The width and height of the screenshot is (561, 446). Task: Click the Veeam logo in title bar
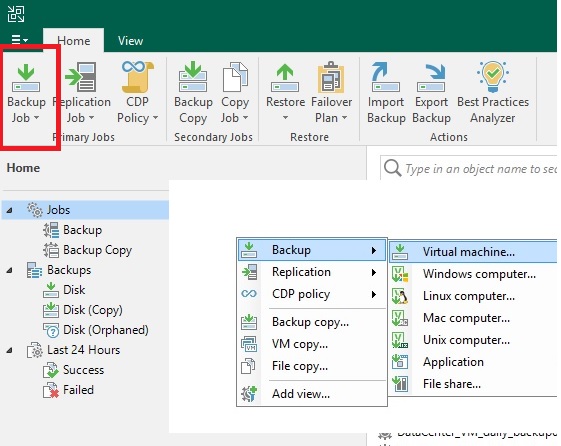(16, 14)
